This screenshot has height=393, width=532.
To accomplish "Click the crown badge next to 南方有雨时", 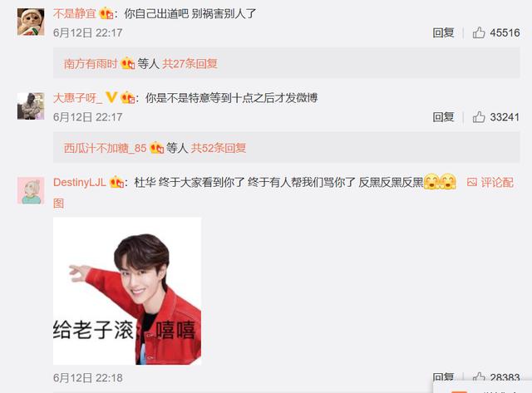I will [x=128, y=63].
